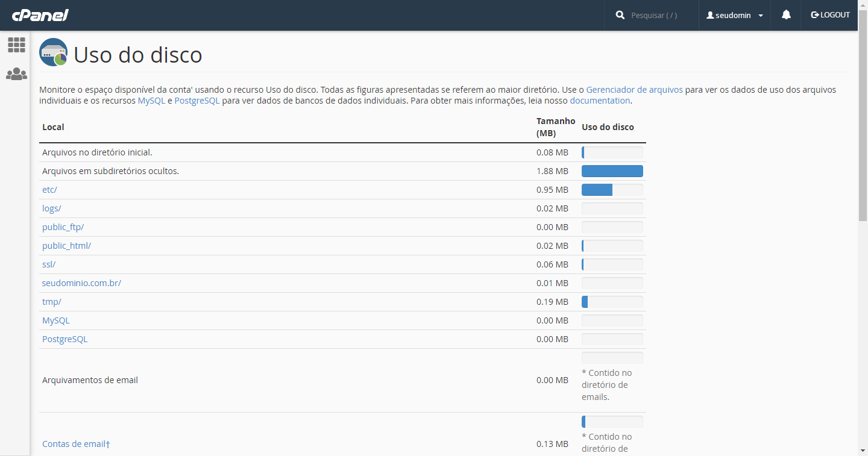Open the MySQL row link in table
The width and height of the screenshot is (868, 456).
tap(56, 320)
